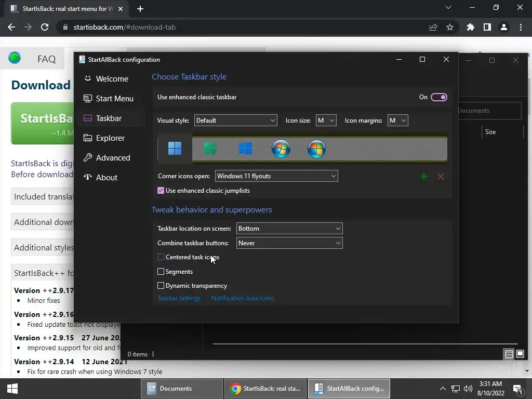This screenshot has height=399, width=532.
Task: Open the Start Menu section
Action: click(111, 98)
